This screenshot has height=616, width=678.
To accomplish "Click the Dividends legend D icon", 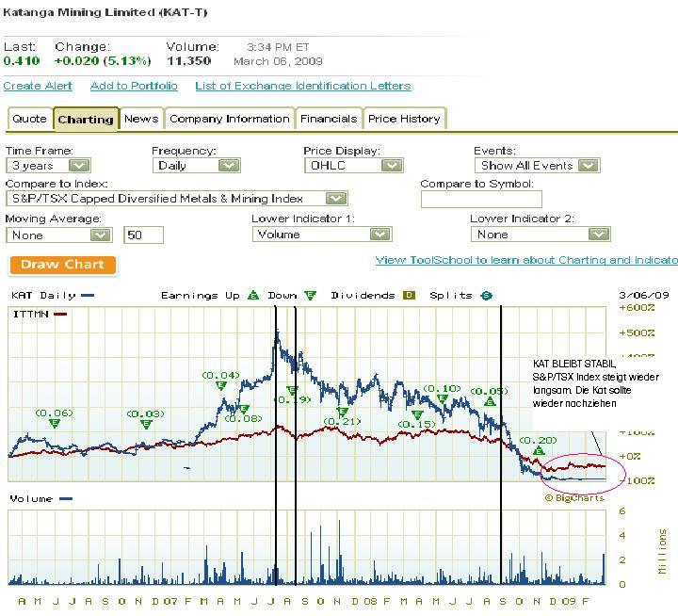I will coord(409,296).
